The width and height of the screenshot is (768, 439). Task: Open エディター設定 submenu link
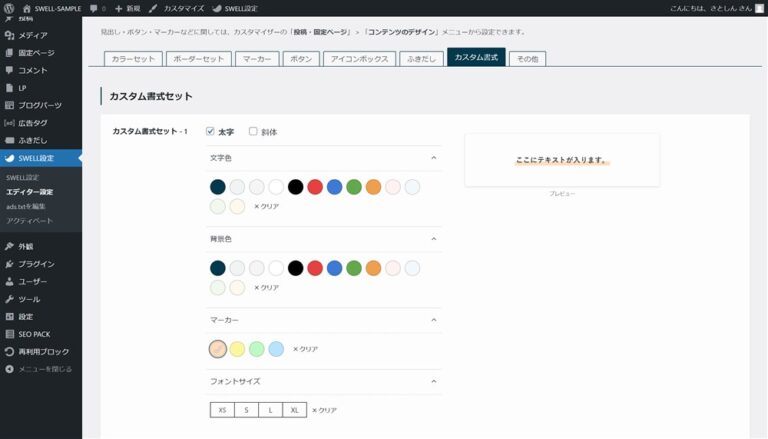click(30, 191)
